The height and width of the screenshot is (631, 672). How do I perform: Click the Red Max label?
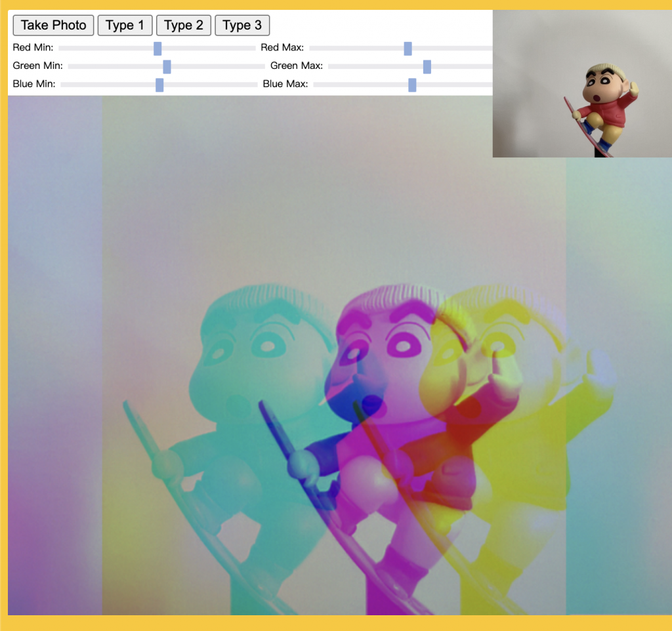point(282,47)
